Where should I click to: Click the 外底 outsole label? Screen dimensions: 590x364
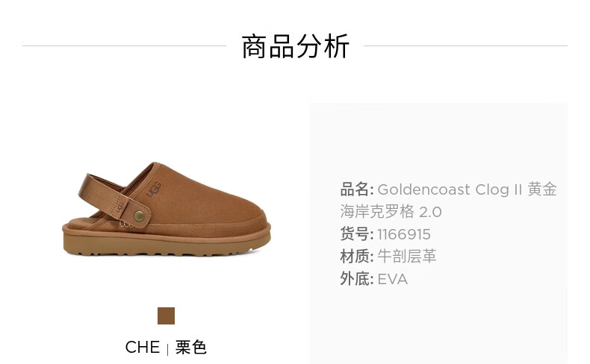point(357,279)
